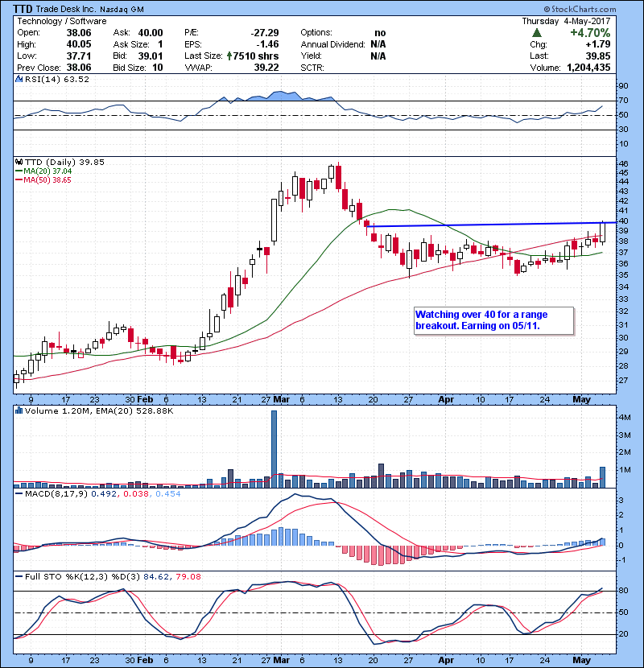Click the Trade Desk Inc. company name
This screenshot has height=668, width=644.
click(66, 9)
